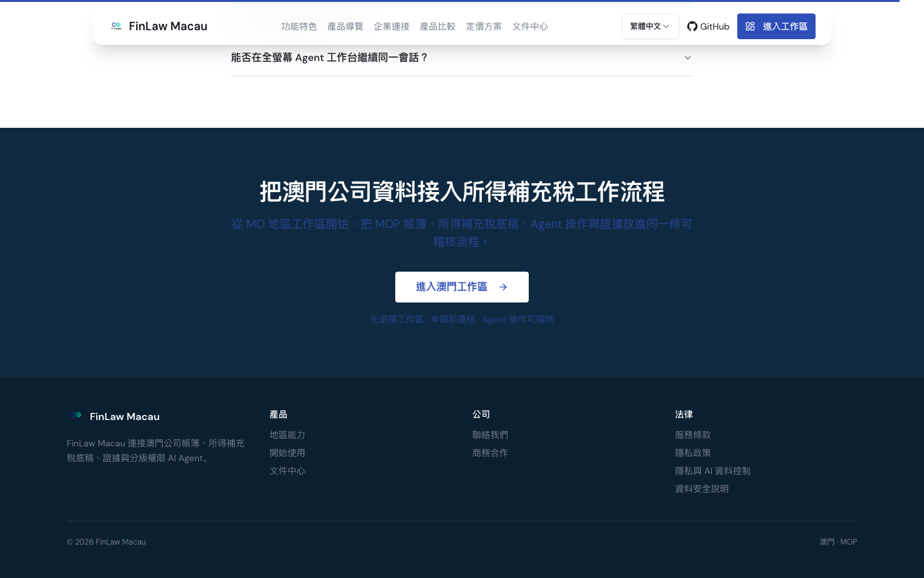Click the subtitle paragraph starting 從 MO 地區工作區開始
This screenshot has width=924, height=578.
coord(462,233)
